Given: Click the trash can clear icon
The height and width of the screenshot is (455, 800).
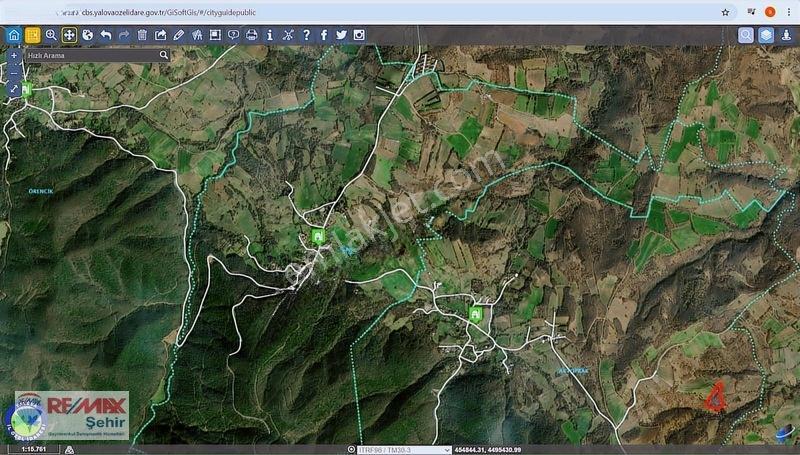Looking at the screenshot, I should 142,35.
